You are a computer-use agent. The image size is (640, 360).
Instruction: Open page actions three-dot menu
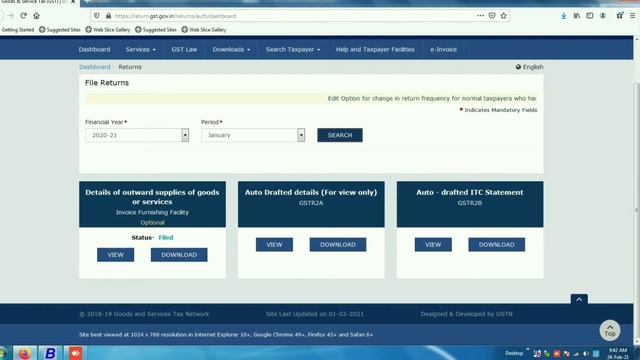click(x=480, y=16)
